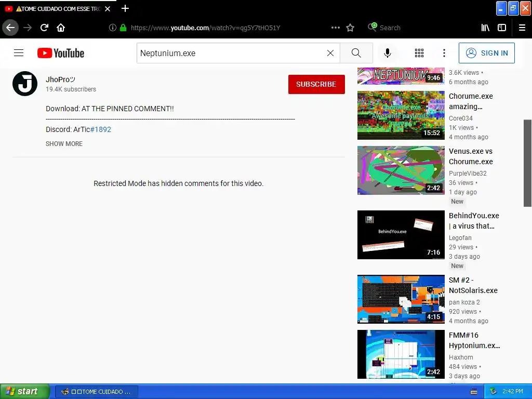This screenshot has height=399, width=532.
Task: Go to YouTube home via the logo
Action: pyautogui.click(x=61, y=53)
